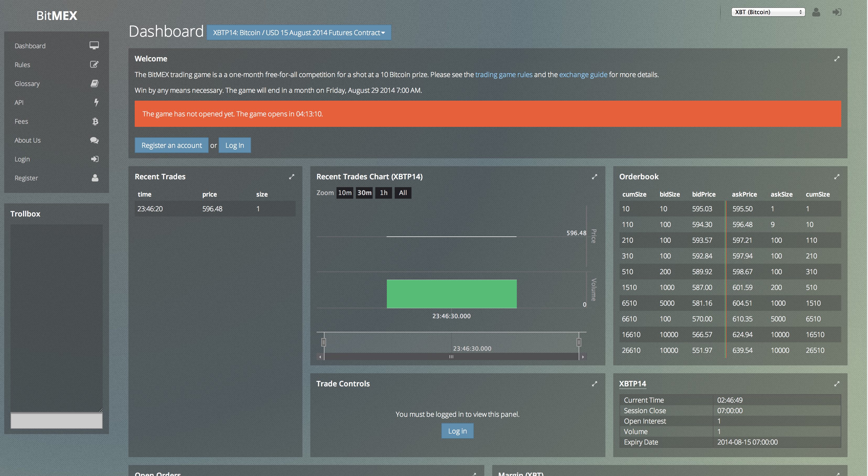Open the Register sidebar menu item
The image size is (868, 476).
(x=26, y=178)
